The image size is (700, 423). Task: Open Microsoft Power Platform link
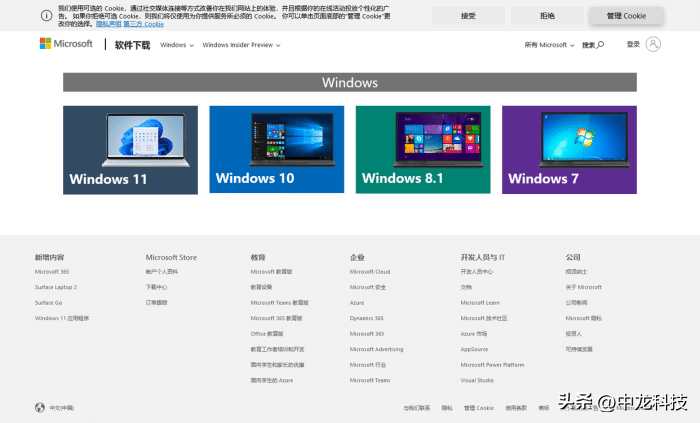pyautogui.click(x=492, y=365)
